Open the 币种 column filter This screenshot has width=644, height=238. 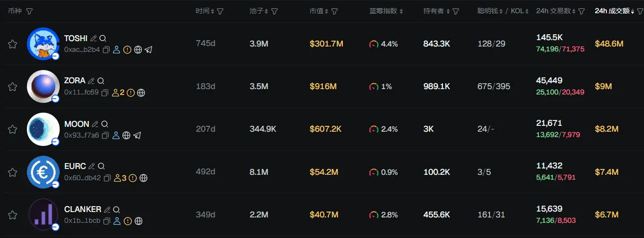29,11
